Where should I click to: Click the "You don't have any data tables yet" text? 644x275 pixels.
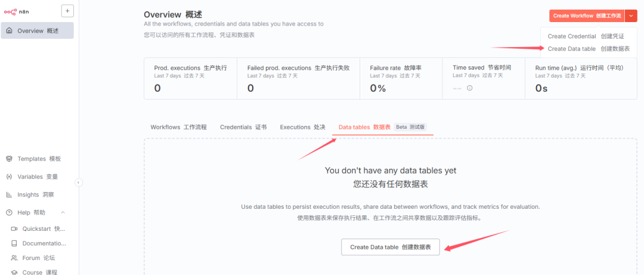(x=391, y=170)
